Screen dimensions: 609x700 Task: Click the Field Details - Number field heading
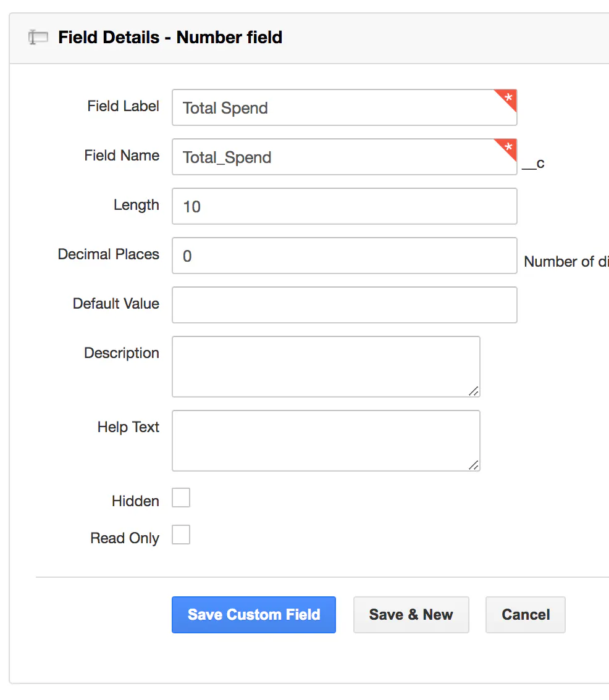(170, 38)
